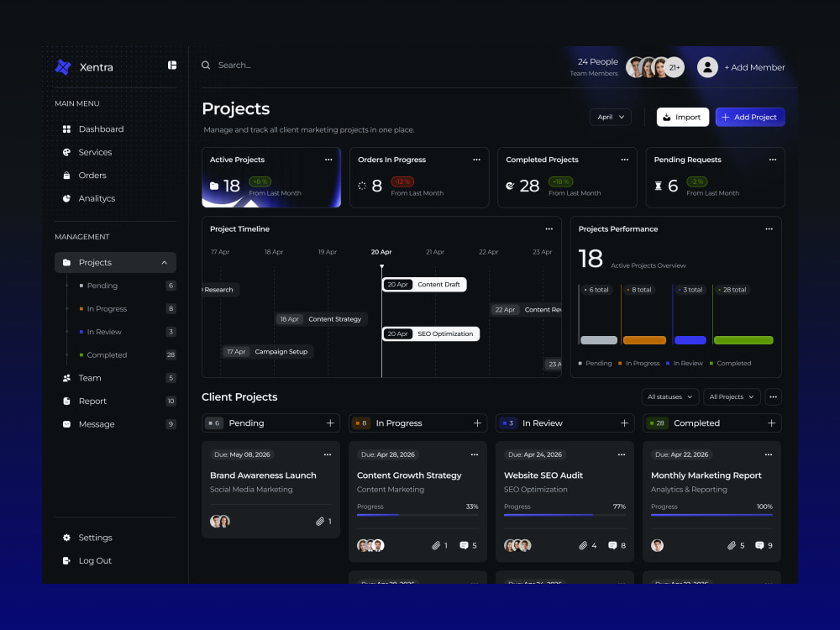This screenshot has height=630, width=840.
Task: Select Completed under Projects
Action: click(107, 354)
